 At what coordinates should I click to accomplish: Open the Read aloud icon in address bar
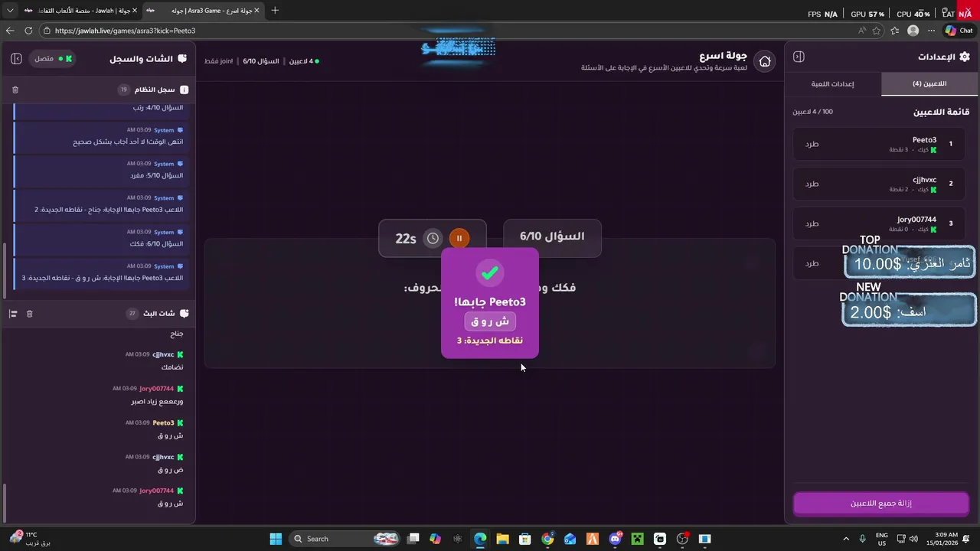click(862, 31)
